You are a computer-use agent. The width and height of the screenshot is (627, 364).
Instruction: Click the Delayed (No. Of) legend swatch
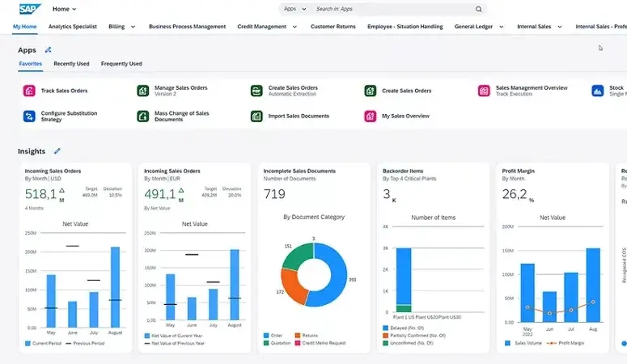[x=385, y=328]
